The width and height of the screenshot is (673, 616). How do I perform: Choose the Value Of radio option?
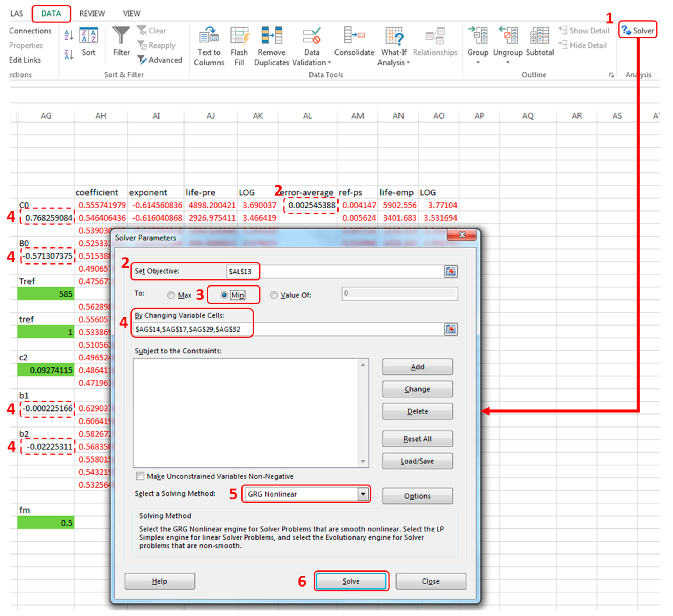(274, 295)
